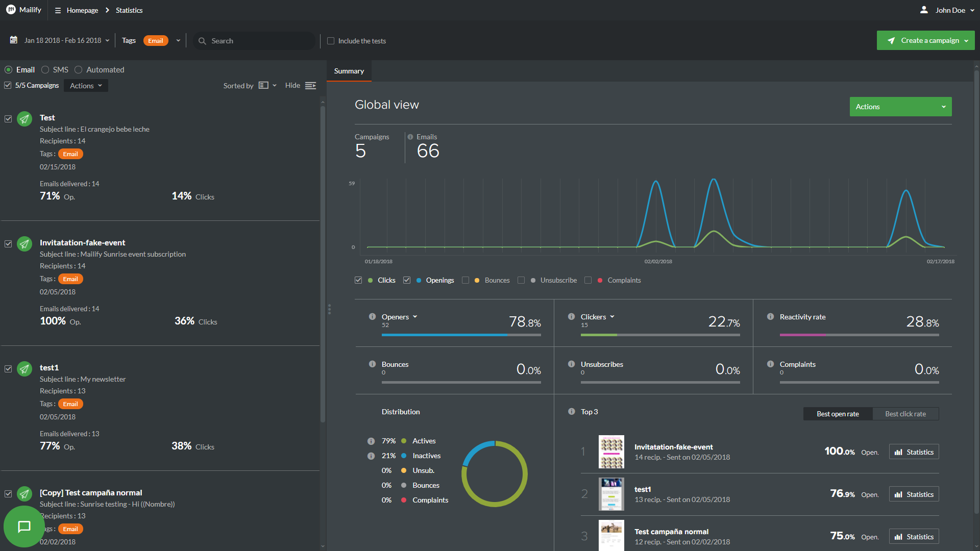Toggle the 5/5 Campaigns select-all checkbox
This screenshot has height=551, width=980.
pos(8,85)
